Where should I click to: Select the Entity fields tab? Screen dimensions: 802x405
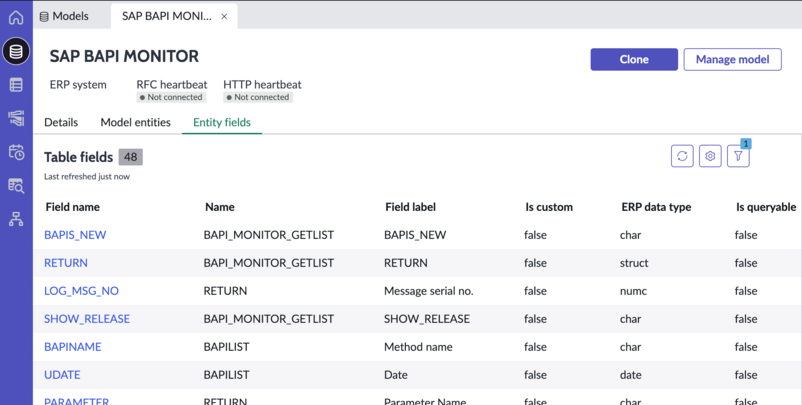pyautogui.click(x=222, y=122)
